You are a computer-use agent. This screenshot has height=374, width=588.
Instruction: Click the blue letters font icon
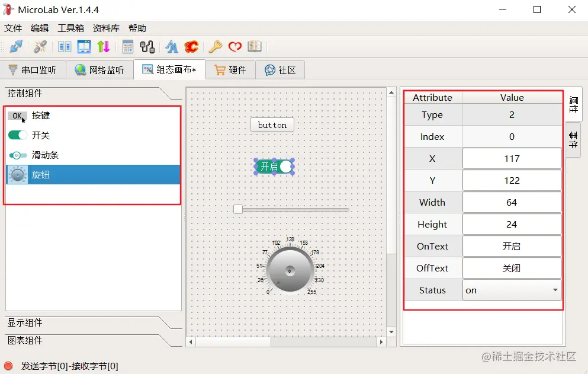[x=172, y=47]
